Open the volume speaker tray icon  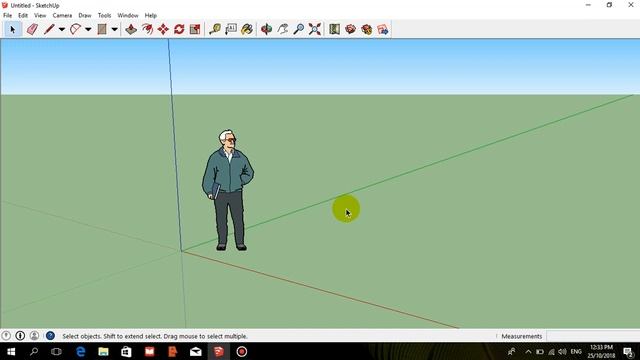click(562, 351)
